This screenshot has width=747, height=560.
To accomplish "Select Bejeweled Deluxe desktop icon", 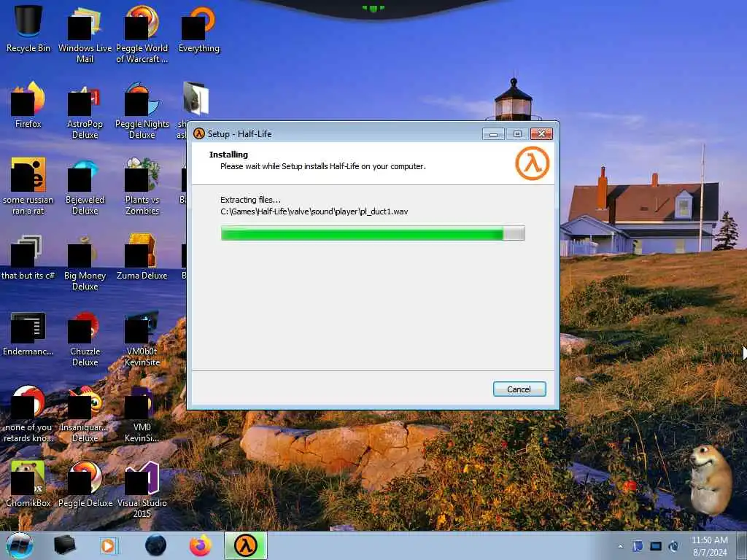I will coord(85,186).
